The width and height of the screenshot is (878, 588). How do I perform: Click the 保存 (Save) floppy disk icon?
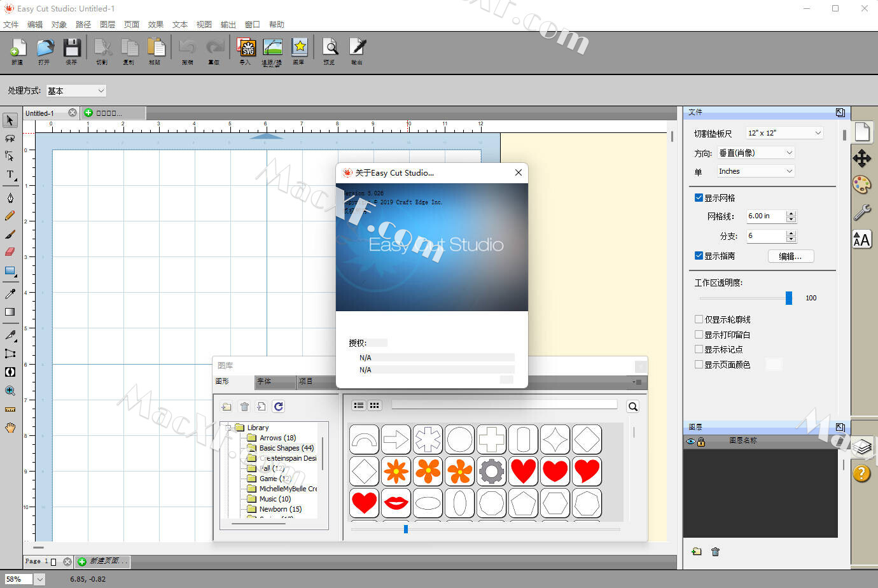coord(71,48)
